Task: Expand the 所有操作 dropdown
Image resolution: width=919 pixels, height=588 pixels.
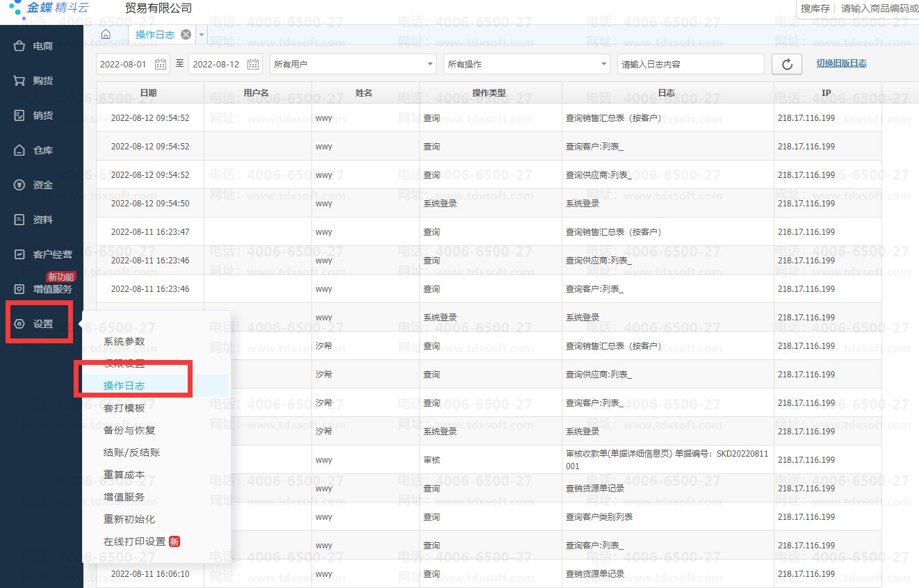Action: tap(527, 64)
